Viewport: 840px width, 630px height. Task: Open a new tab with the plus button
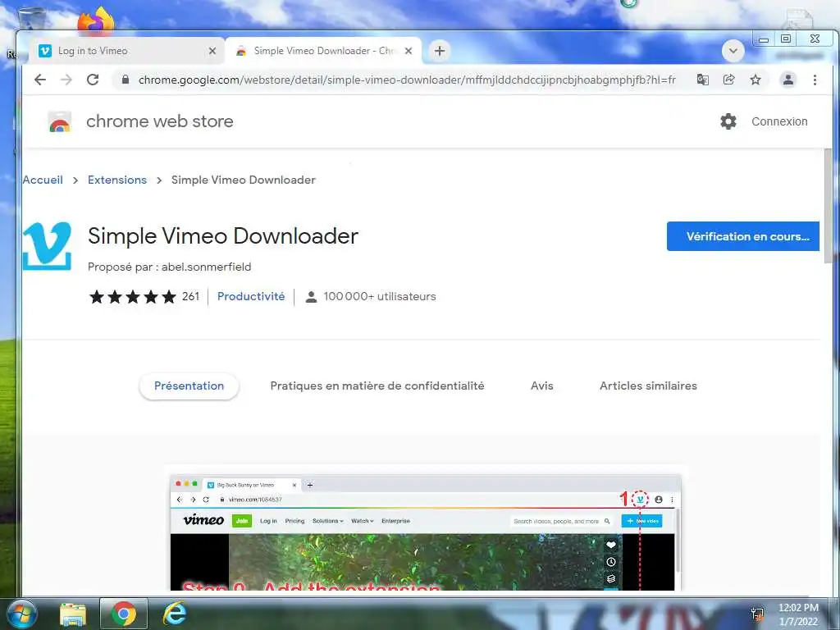(x=440, y=51)
